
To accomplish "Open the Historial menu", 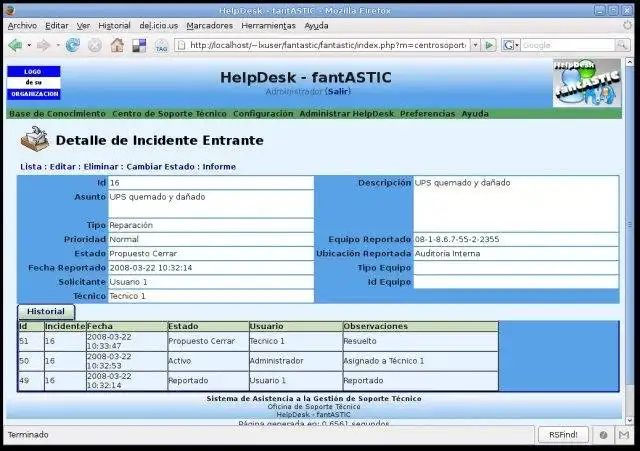I will point(114,26).
